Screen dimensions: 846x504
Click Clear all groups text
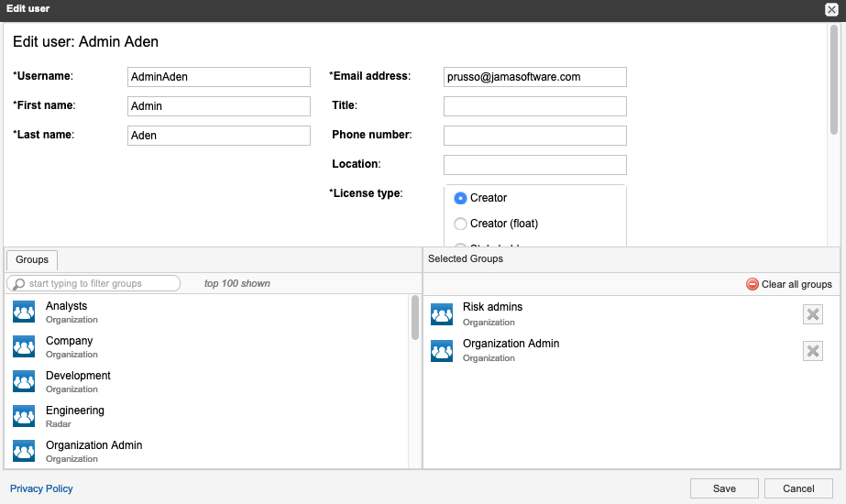(797, 284)
